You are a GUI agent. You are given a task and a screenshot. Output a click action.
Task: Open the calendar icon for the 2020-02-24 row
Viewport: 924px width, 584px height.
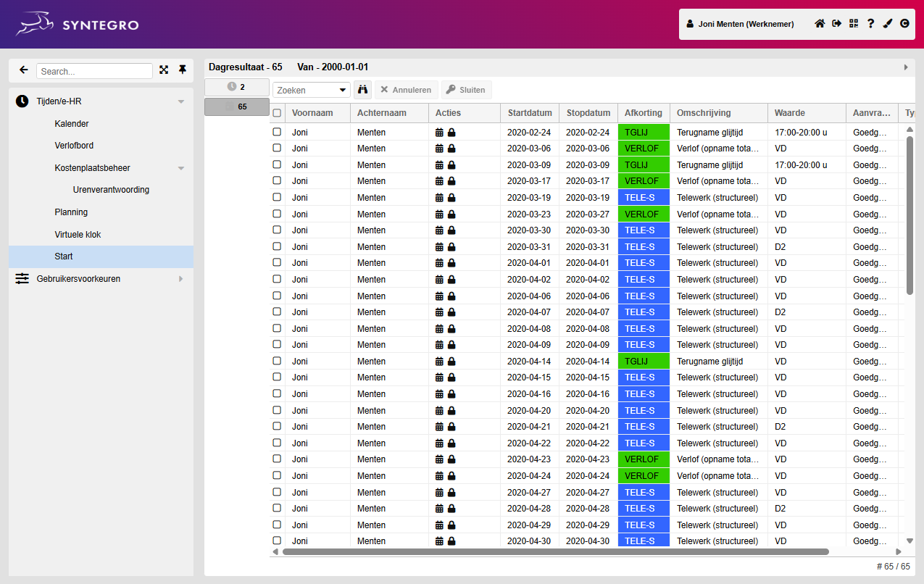(x=439, y=133)
